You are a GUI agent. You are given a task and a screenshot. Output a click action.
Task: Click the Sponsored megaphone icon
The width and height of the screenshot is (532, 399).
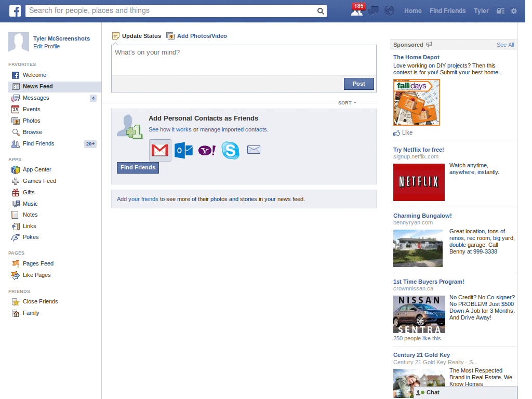click(x=429, y=45)
